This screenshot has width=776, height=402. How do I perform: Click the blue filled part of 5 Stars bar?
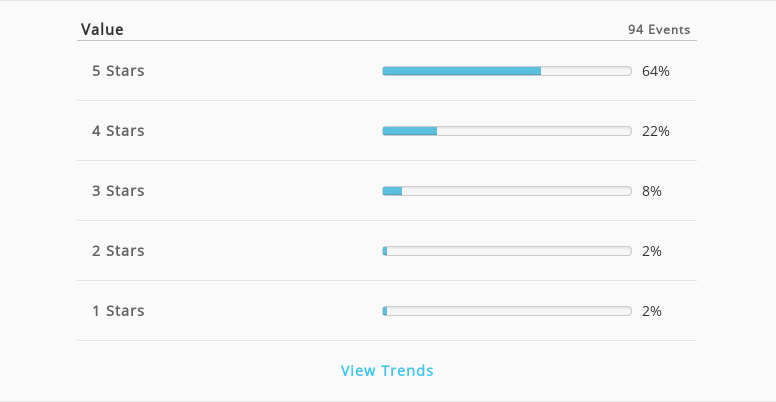[462, 71]
